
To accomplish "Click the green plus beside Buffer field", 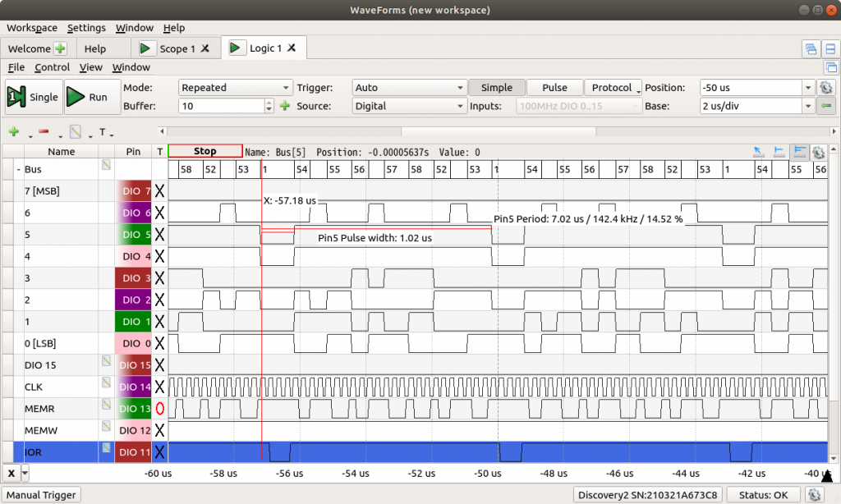I will 284,106.
